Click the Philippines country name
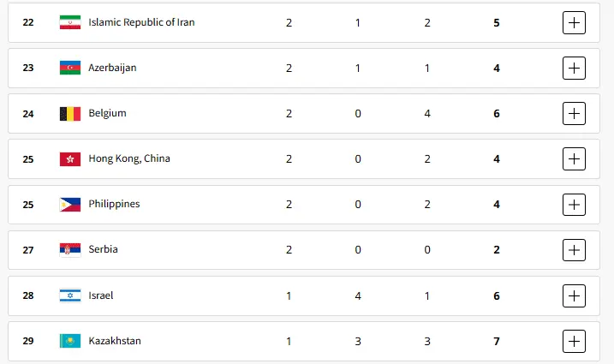Viewport: 614px width, 364px height. tap(114, 204)
